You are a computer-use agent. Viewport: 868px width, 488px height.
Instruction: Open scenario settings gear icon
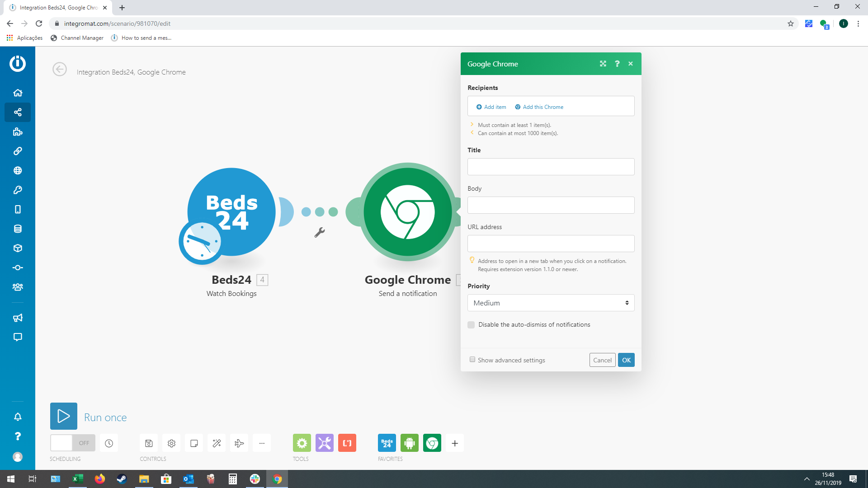(x=171, y=443)
